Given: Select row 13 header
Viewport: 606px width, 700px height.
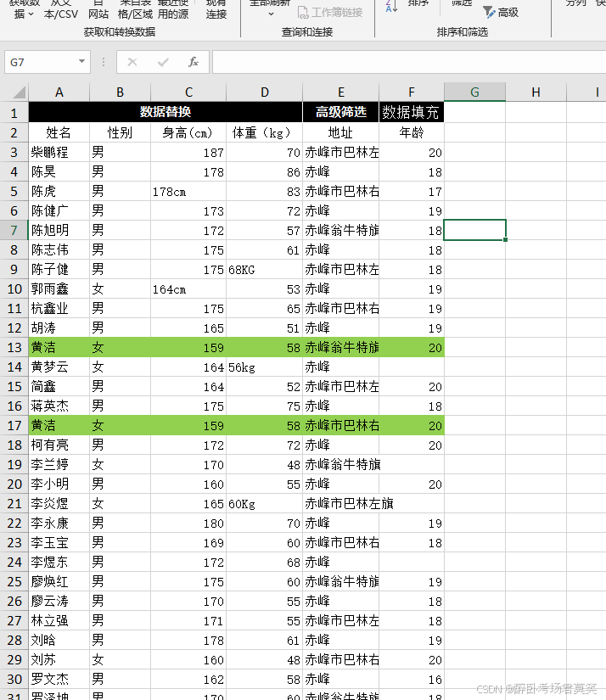Looking at the screenshot, I should point(14,347).
